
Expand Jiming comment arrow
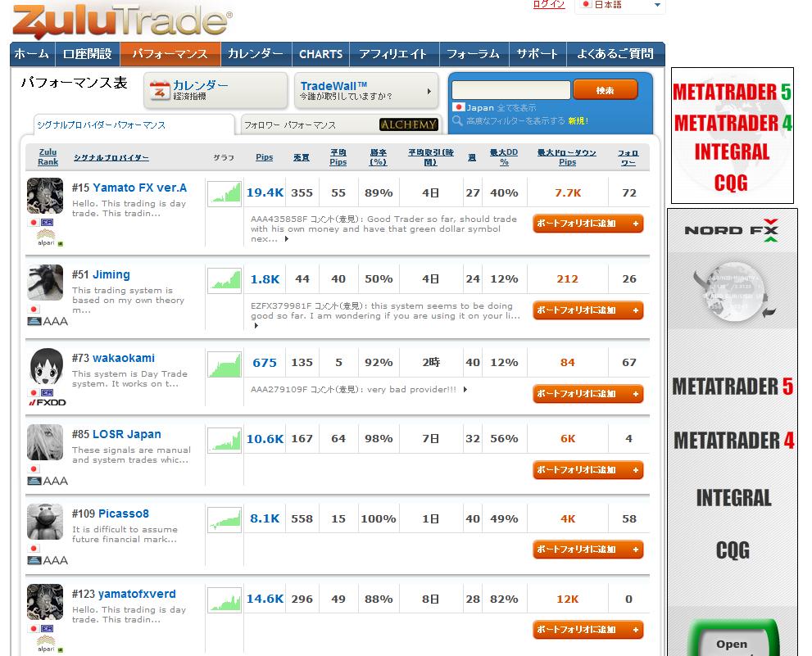256,326
